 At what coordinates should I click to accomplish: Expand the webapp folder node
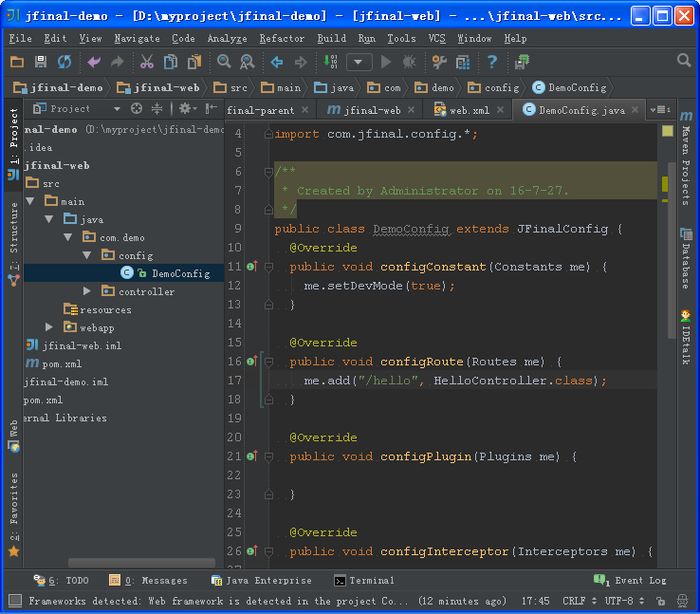(49, 327)
